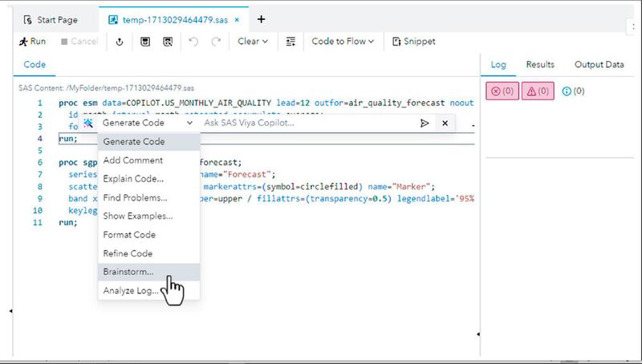This screenshot has width=642, height=364.
Task: Add a new tab with plus icon
Action: (x=262, y=19)
